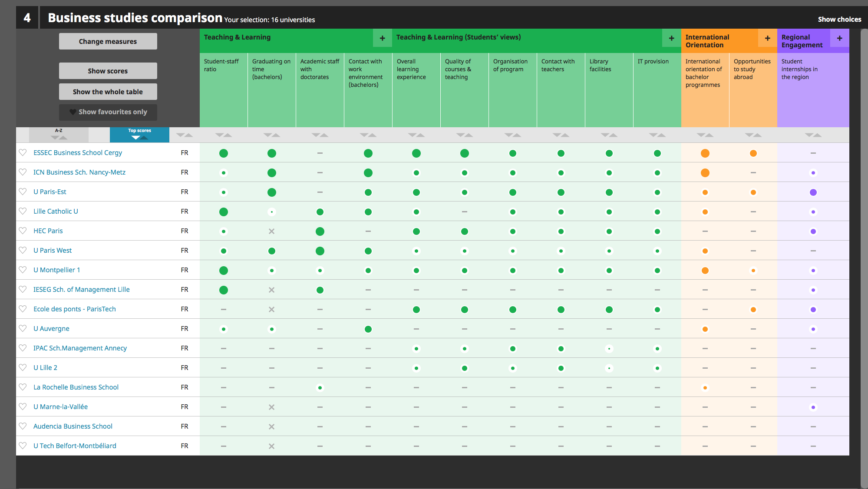Click plus icon on Teaching & Learning Students' views
Screen dimensions: 868x489
click(671, 38)
